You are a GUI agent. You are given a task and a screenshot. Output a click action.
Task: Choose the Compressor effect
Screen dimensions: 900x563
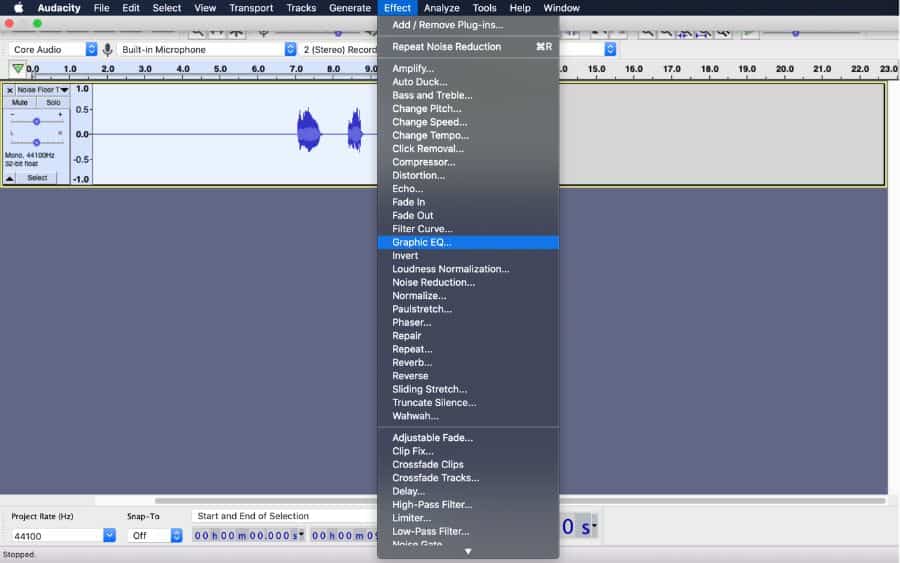tap(468, 162)
